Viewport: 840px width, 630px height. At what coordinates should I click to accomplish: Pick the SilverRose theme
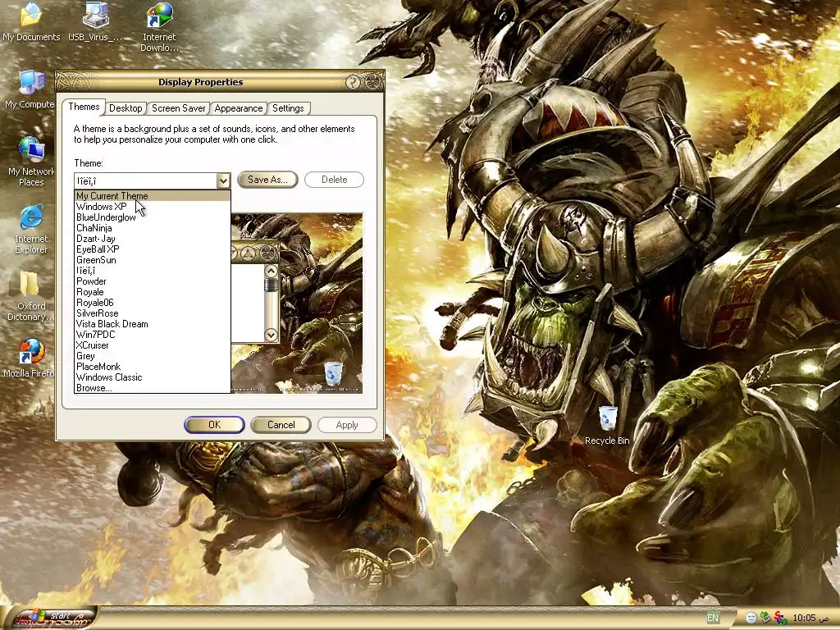[x=152, y=313]
